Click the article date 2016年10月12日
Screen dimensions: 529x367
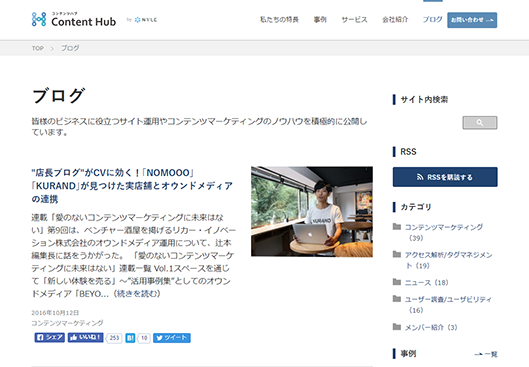55,313
